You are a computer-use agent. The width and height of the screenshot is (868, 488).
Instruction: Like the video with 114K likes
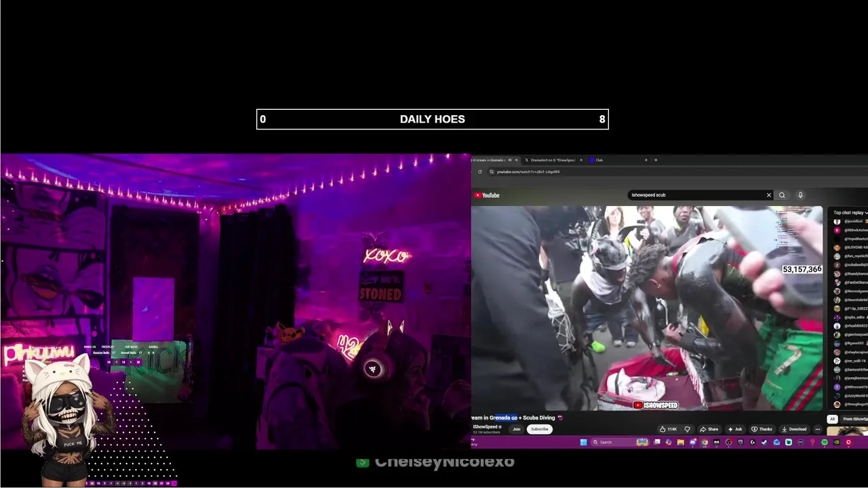[x=668, y=429]
